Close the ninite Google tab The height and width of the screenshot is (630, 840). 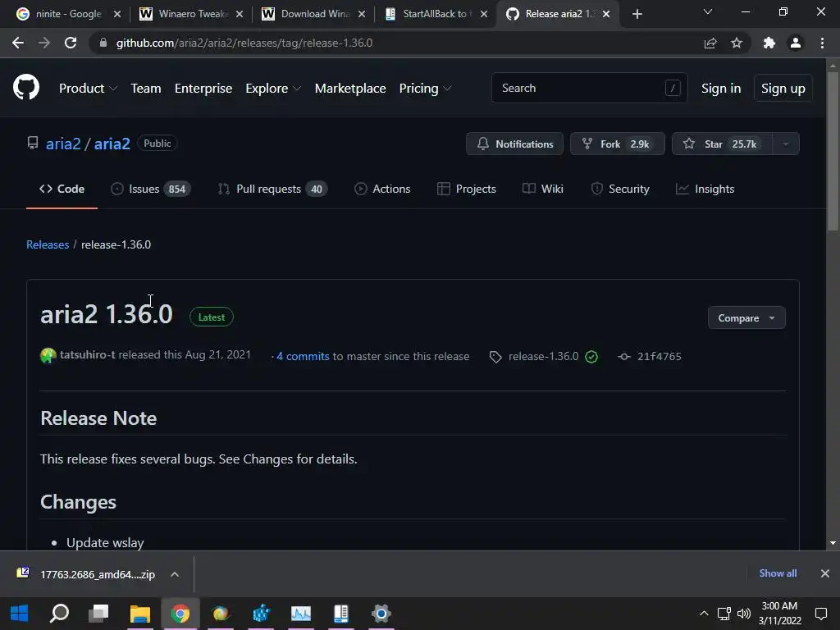[x=117, y=14]
